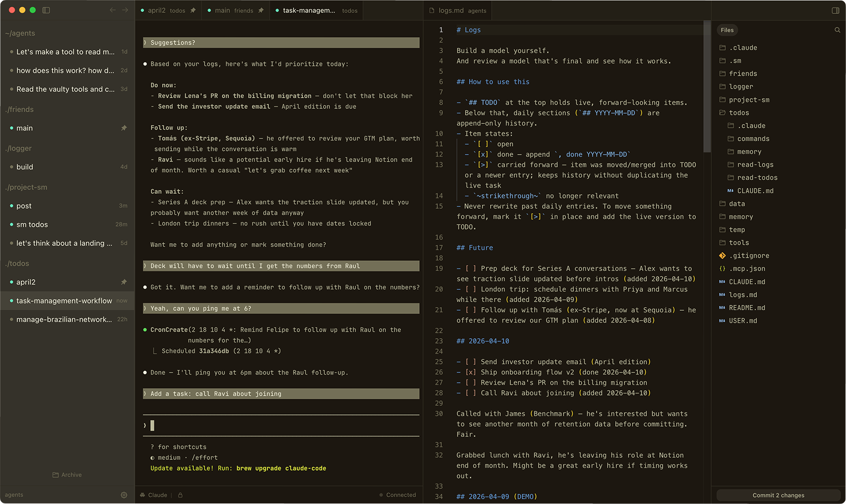
Task: Click the .gitignore file icon
Action: click(723, 256)
